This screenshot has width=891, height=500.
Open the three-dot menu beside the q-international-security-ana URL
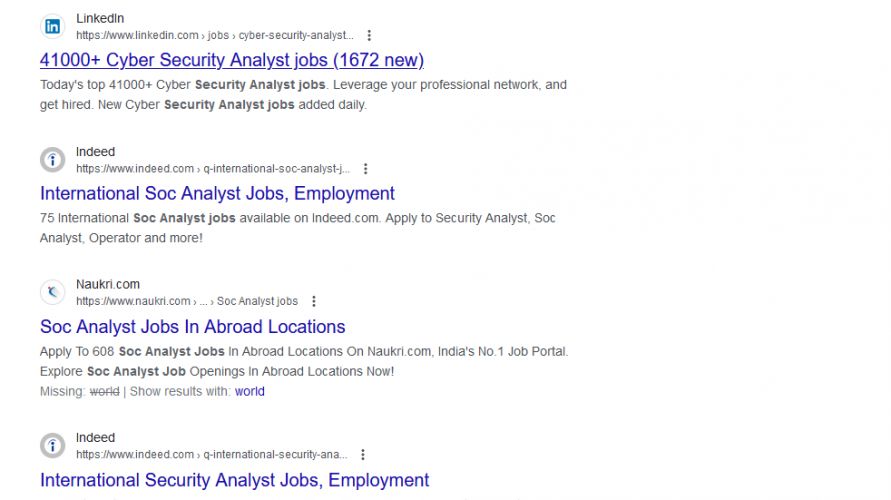(362, 454)
